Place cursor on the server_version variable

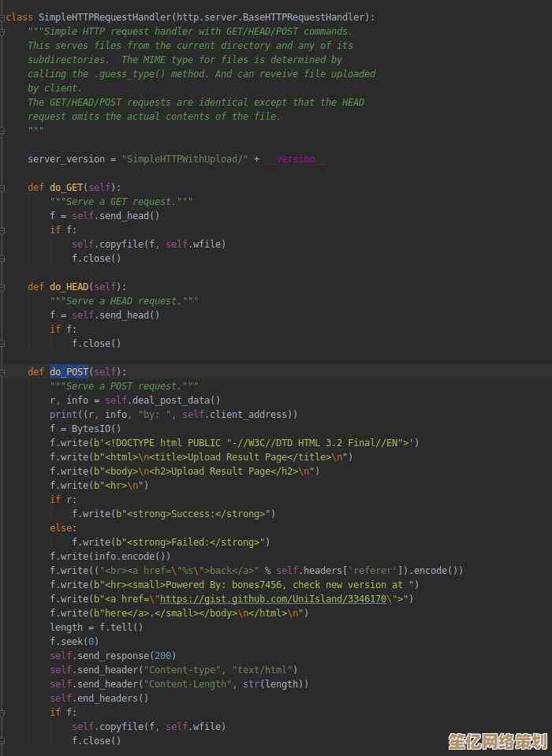pos(65,159)
